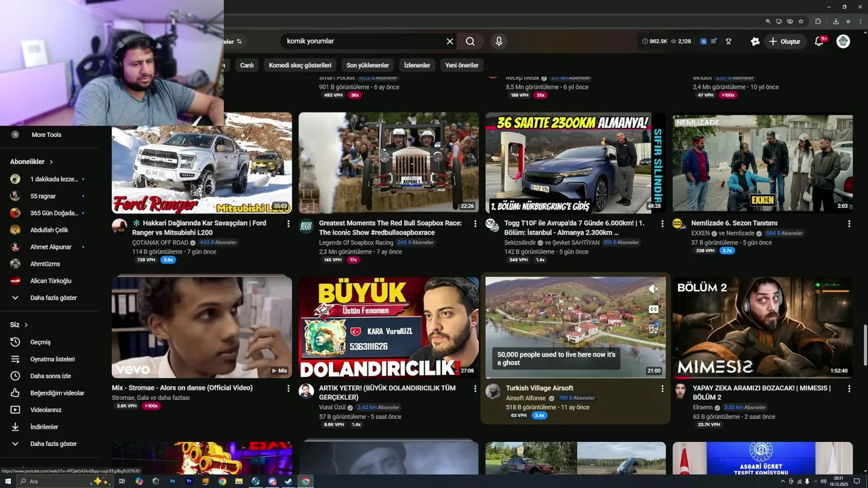Click the search magnifier button
The height and width of the screenshot is (488, 868).
[470, 41]
